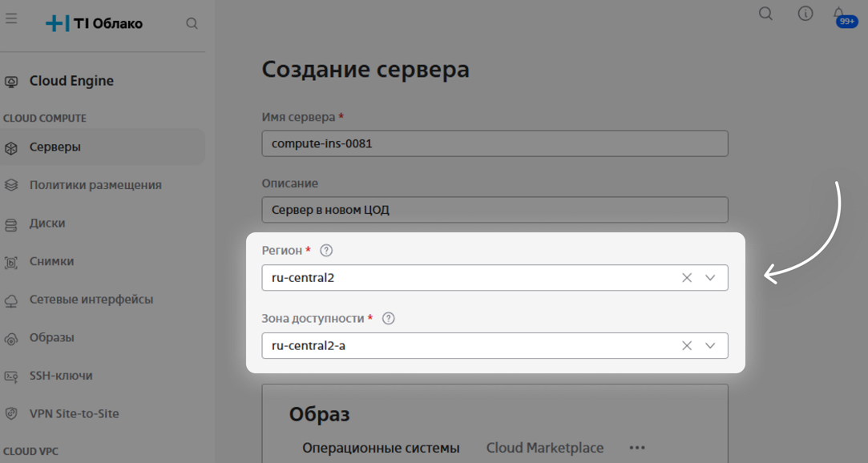Switch to the Cloud Marketplace tab

[544, 448]
